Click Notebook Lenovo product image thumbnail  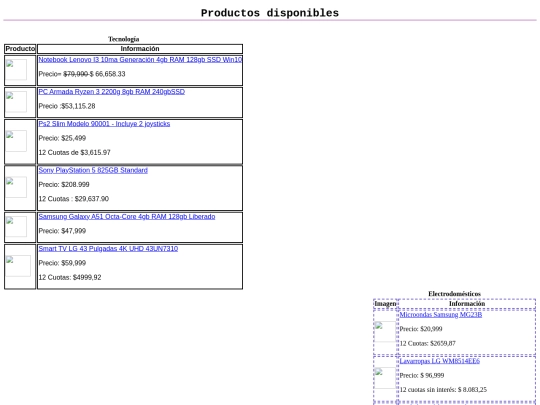pyautogui.click(x=16, y=70)
